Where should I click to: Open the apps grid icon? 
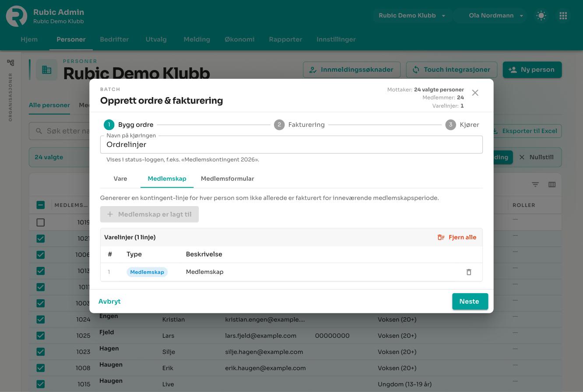pos(563,16)
